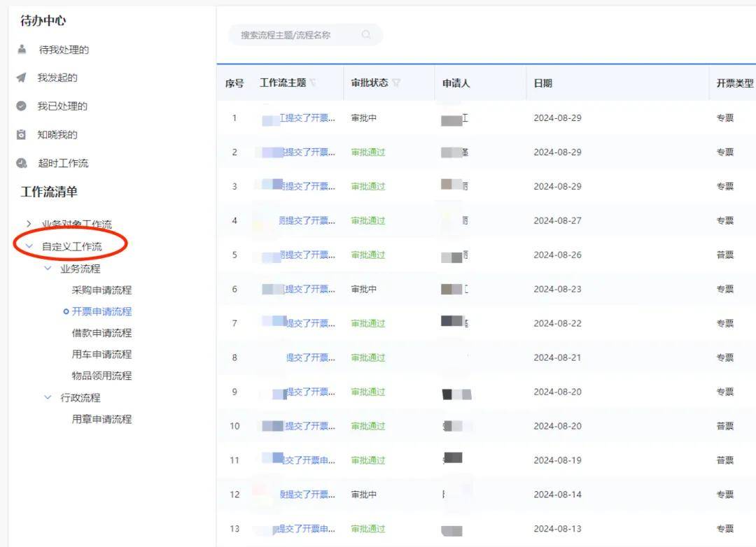Open 超时工作流 menu item
756x547 pixels.
[63, 163]
